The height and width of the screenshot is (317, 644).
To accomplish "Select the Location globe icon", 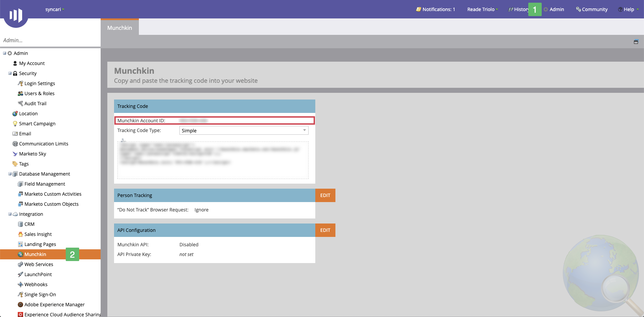I will pos(15,113).
